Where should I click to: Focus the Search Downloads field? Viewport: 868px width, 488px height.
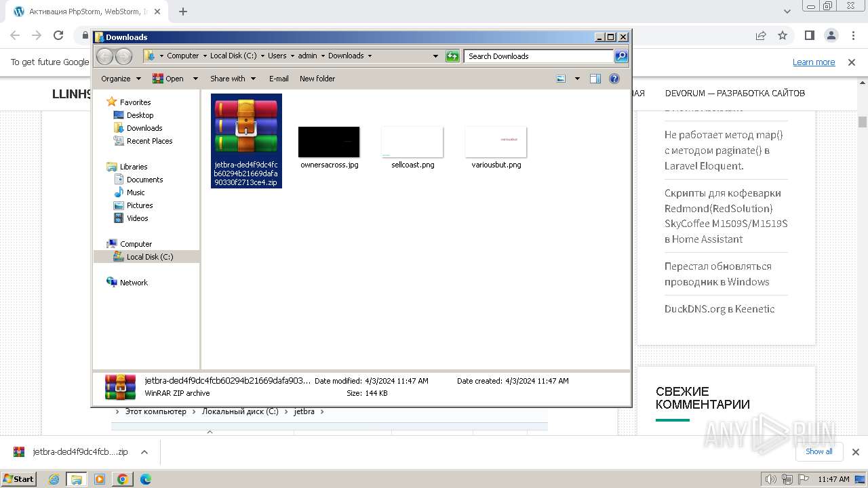539,56
